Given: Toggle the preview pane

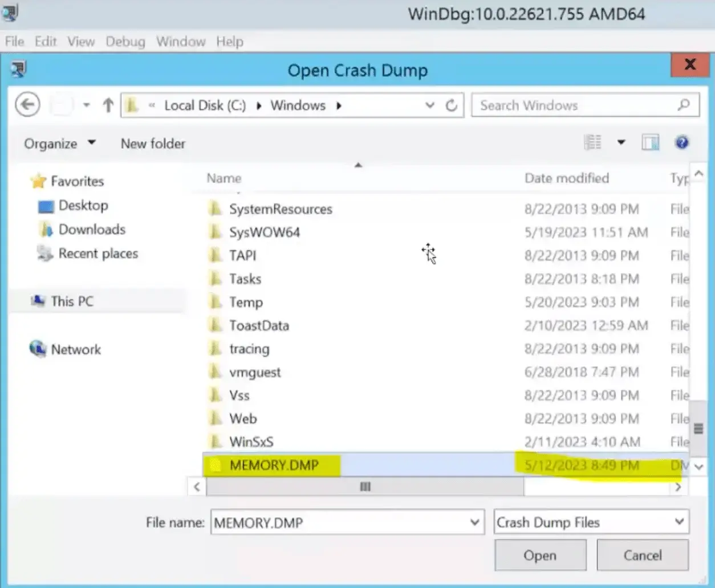Looking at the screenshot, I should point(650,142).
